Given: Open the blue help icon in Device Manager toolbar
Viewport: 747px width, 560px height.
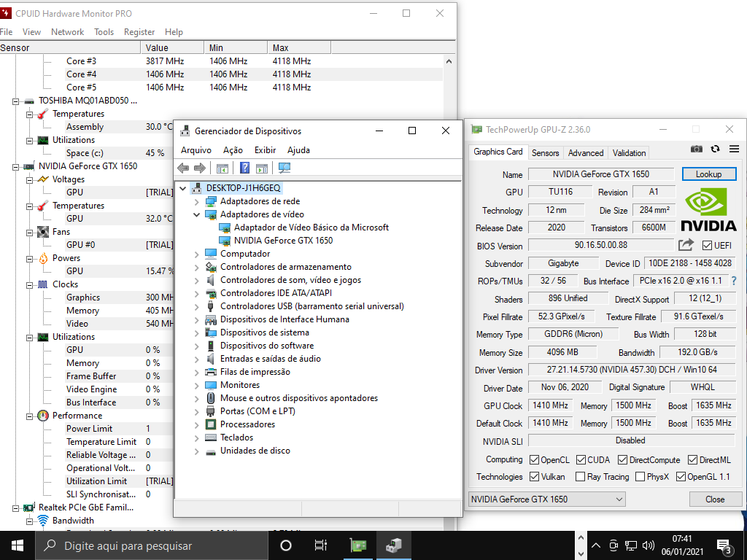Looking at the screenshot, I should [x=244, y=168].
